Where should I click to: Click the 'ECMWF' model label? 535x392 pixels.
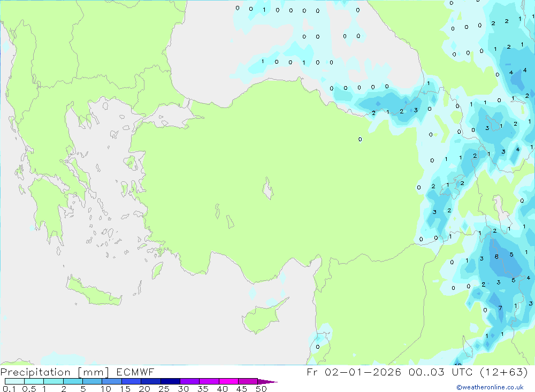click(x=135, y=372)
